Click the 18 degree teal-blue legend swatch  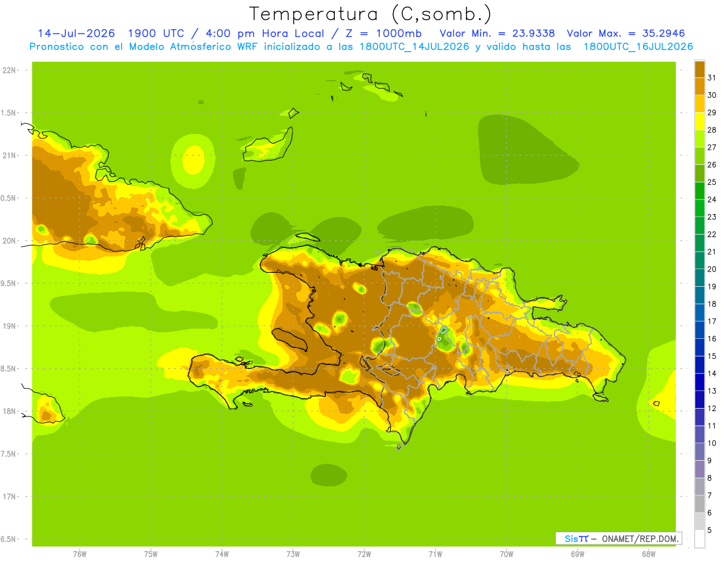tap(699, 295)
